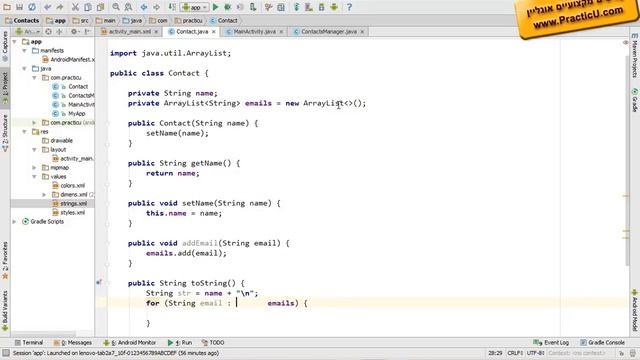Image resolution: width=640 pixels, height=360 pixels.
Task: Expand Gradle Scripts node
Action: click(15, 221)
